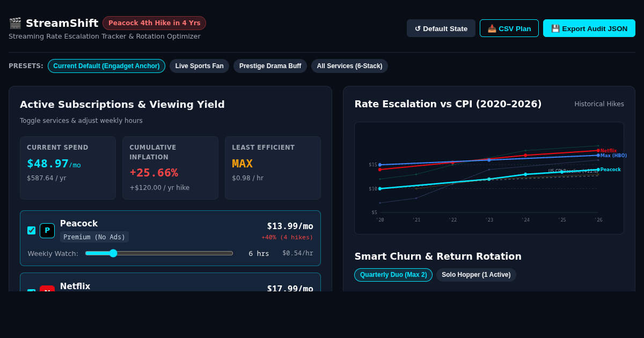Click the Max (HBO) legend label in chart
Viewport: 644px width, 338px height.
[613, 156]
